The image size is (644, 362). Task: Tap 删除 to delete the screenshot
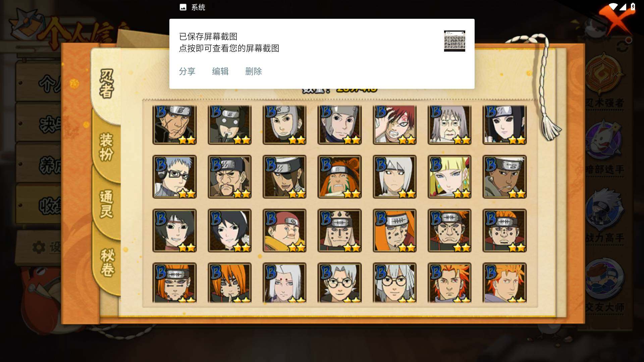click(x=254, y=71)
